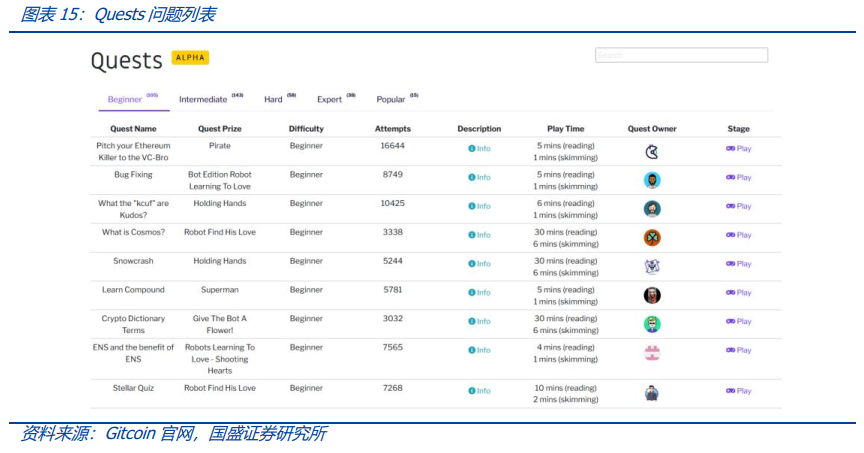864x453 pixels.
Task: Click the Stage column header
Action: coord(738,128)
